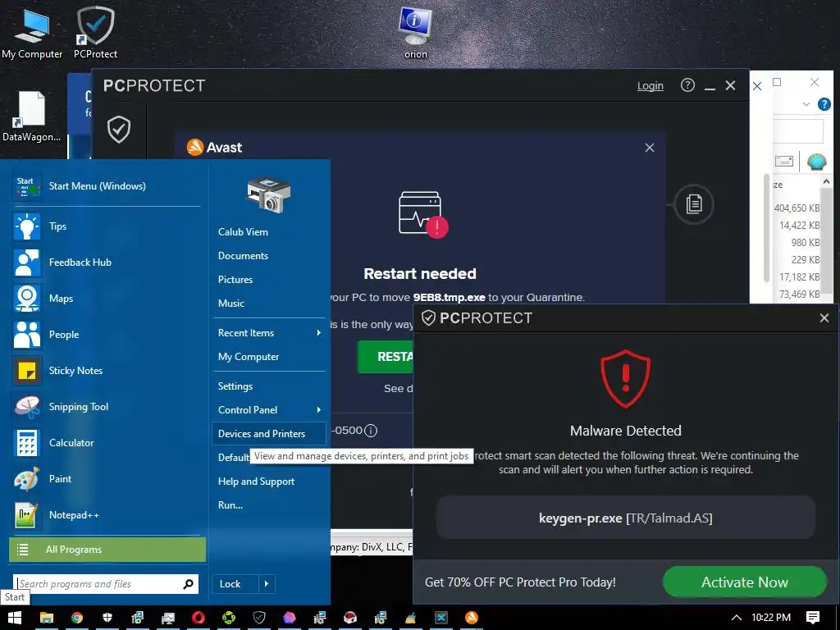Image resolution: width=840 pixels, height=630 pixels.
Task: Open Music from Start menu
Action: [231, 304]
